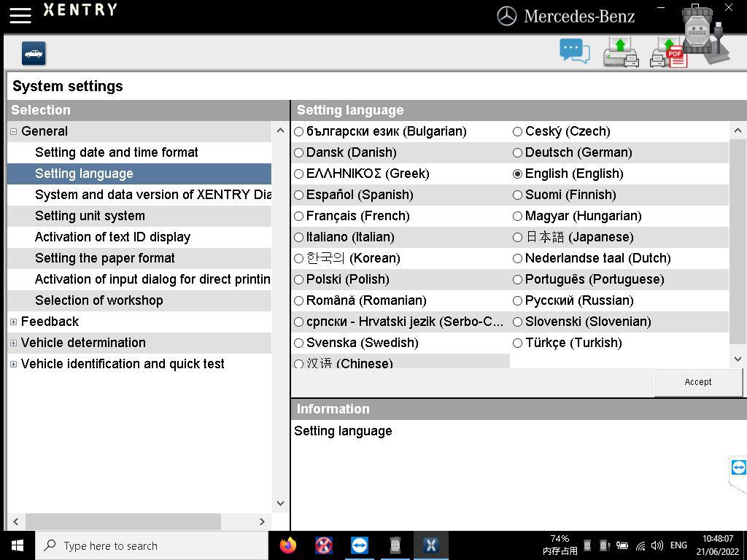Select English (English) radio button

[517, 174]
